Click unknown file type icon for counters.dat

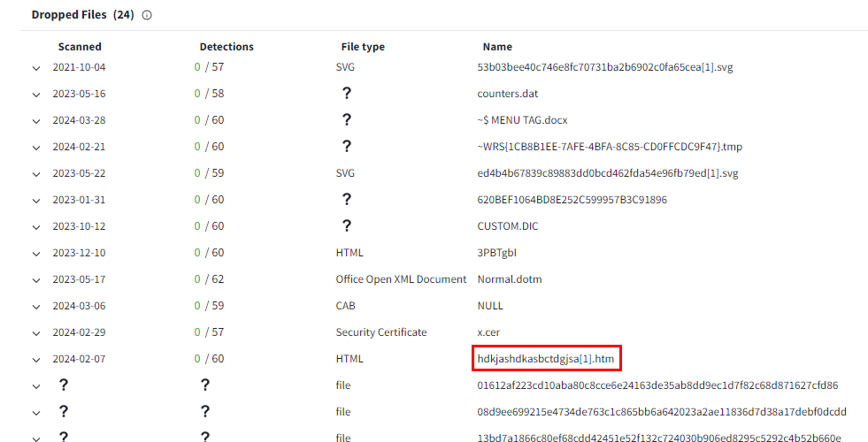tap(347, 94)
